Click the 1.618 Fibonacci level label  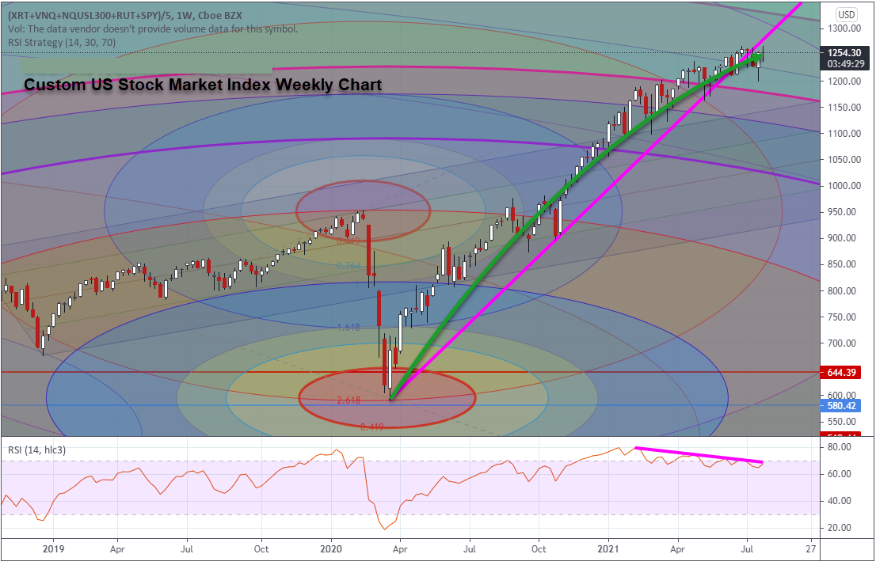click(348, 327)
